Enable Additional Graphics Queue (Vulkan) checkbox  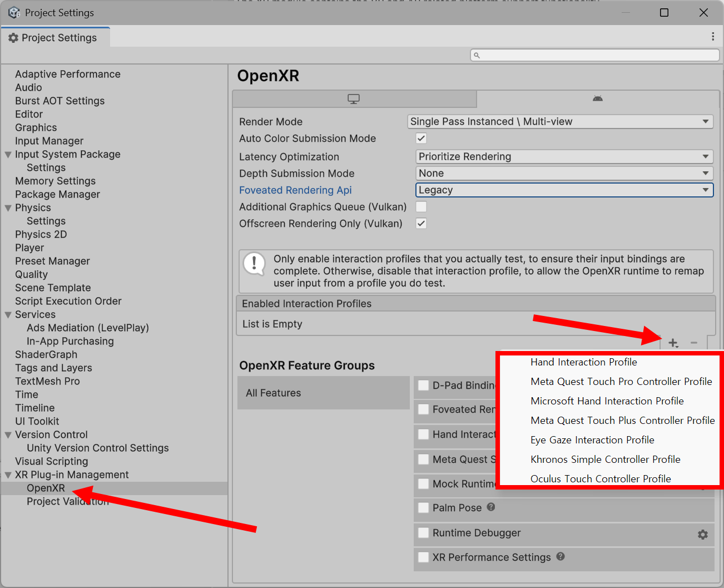click(421, 207)
